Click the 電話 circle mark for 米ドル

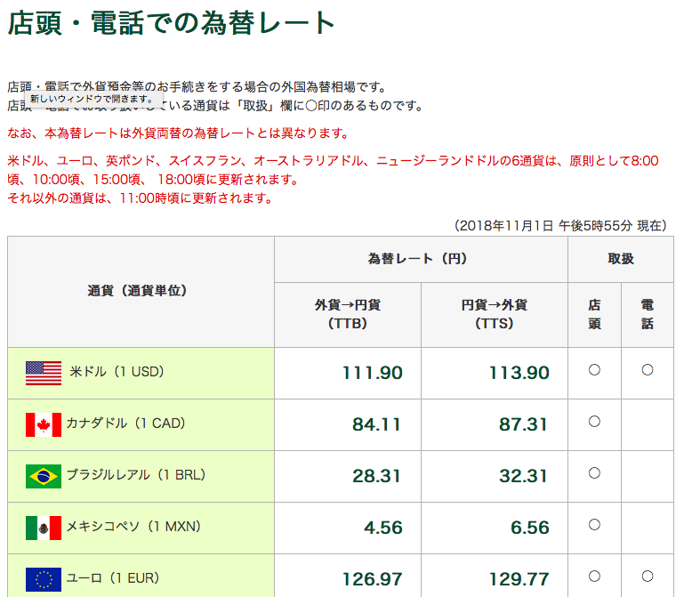pyautogui.click(x=648, y=370)
